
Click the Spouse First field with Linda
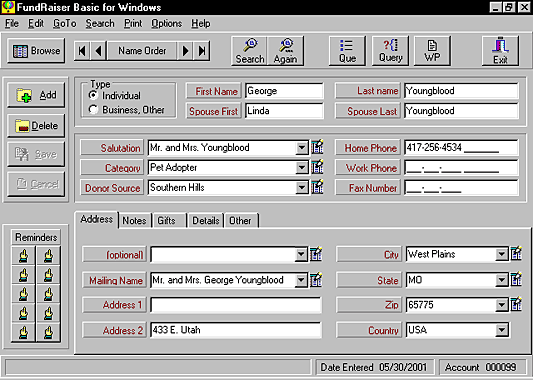coord(284,111)
